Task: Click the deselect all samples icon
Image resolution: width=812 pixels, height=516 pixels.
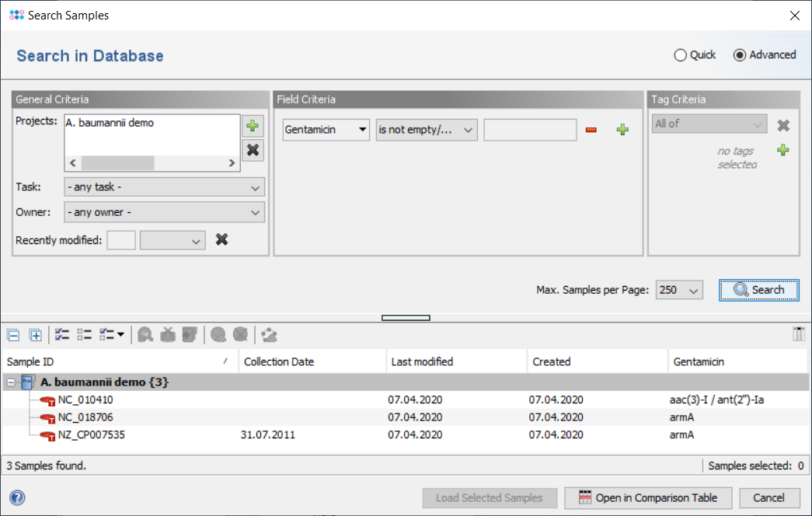Action: 84,335
